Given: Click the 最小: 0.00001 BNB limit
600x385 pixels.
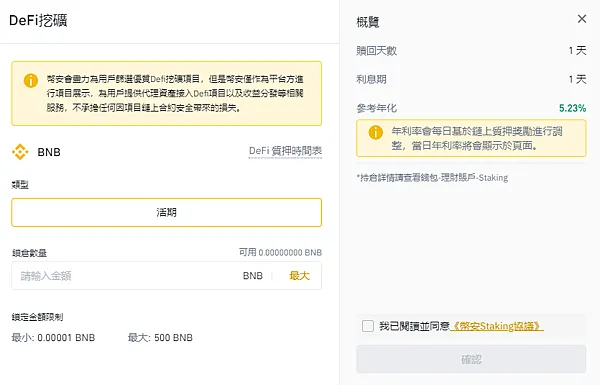Looking at the screenshot, I should (53, 338).
